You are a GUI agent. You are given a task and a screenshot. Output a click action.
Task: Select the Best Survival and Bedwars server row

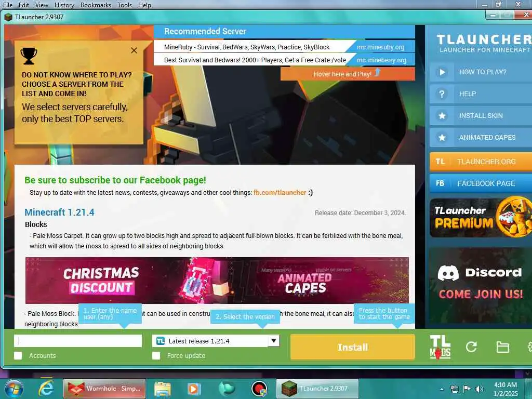click(x=284, y=60)
